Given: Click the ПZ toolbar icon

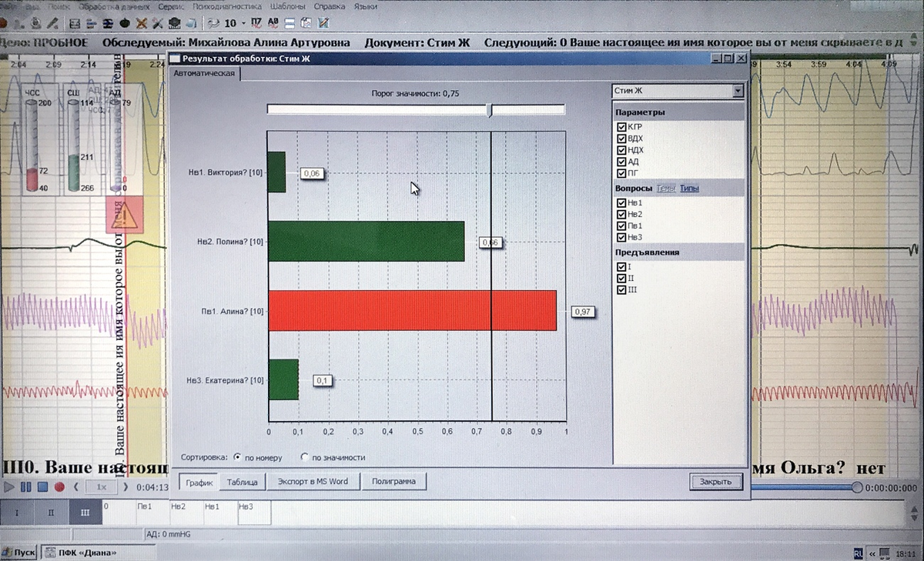Looking at the screenshot, I should [256, 23].
